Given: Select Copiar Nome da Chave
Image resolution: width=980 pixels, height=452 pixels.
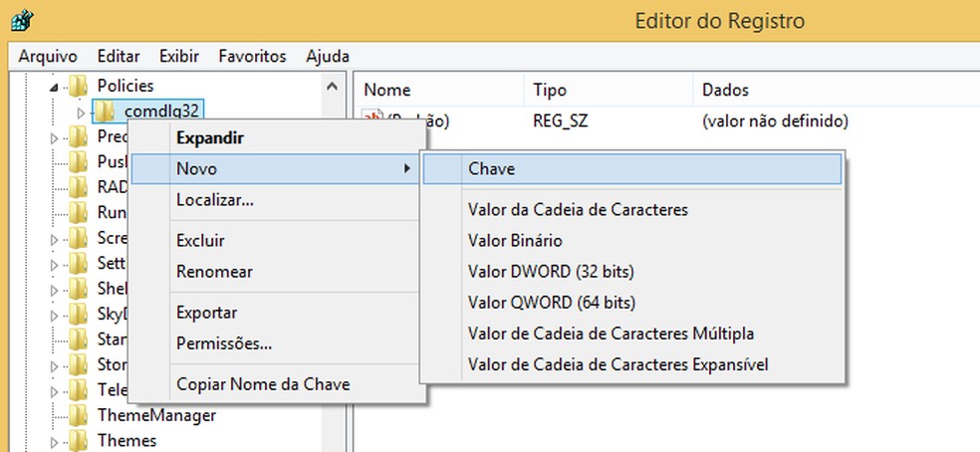Looking at the screenshot, I should pyautogui.click(x=263, y=384).
